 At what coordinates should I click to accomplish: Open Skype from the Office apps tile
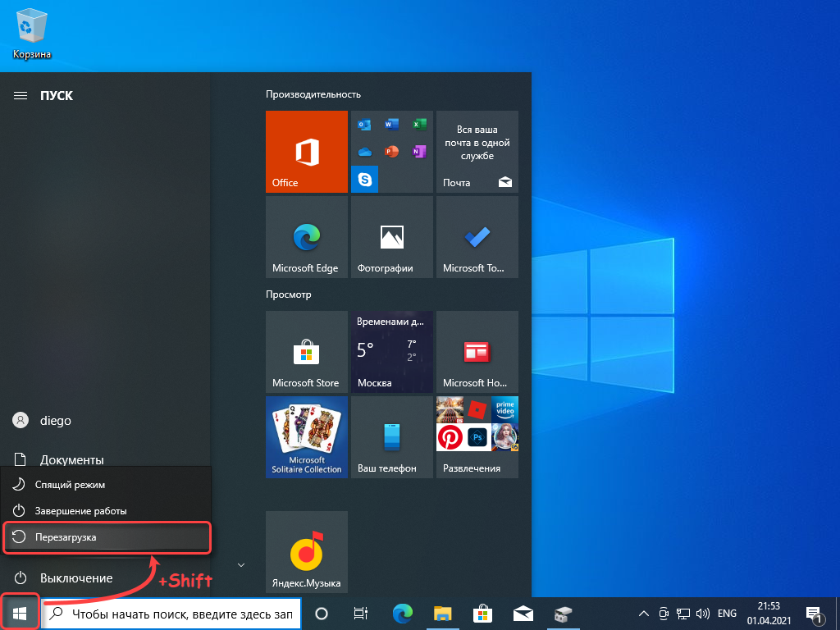(364, 179)
